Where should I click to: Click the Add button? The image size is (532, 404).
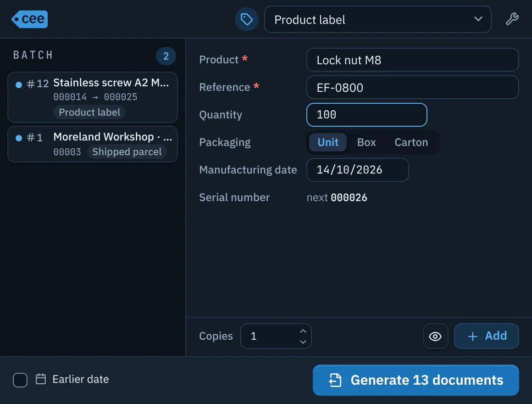click(487, 336)
